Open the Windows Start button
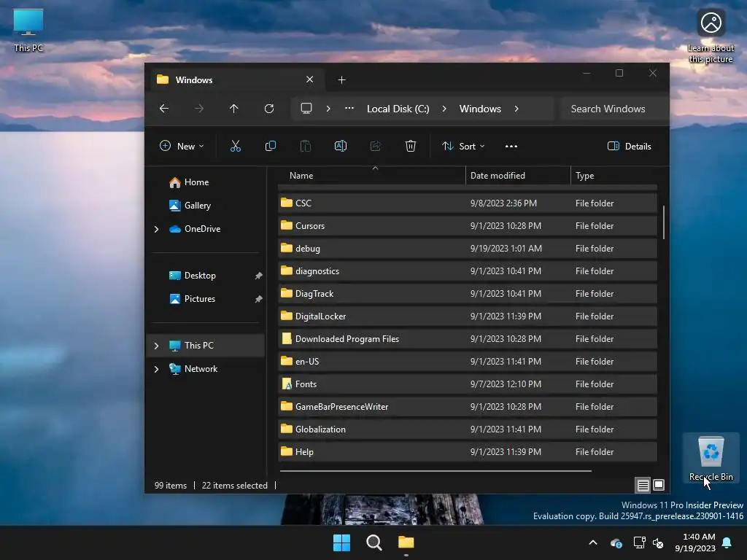 (341, 542)
